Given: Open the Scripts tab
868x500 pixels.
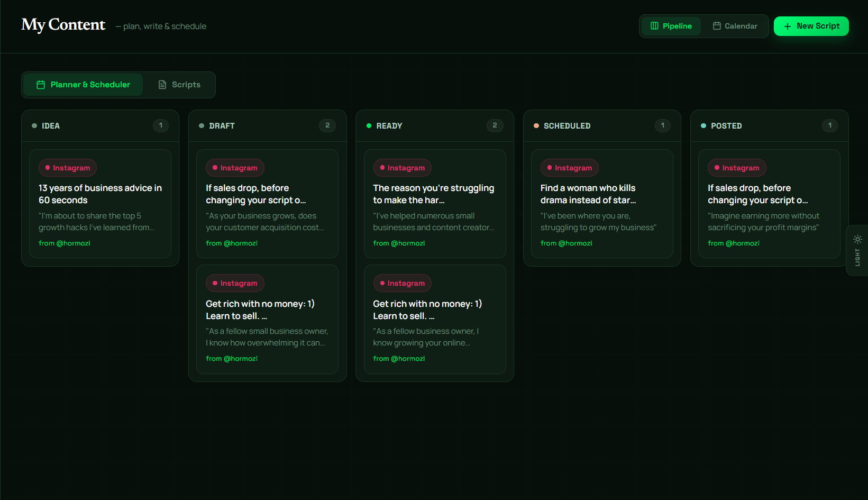Looking at the screenshot, I should point(179,85).
